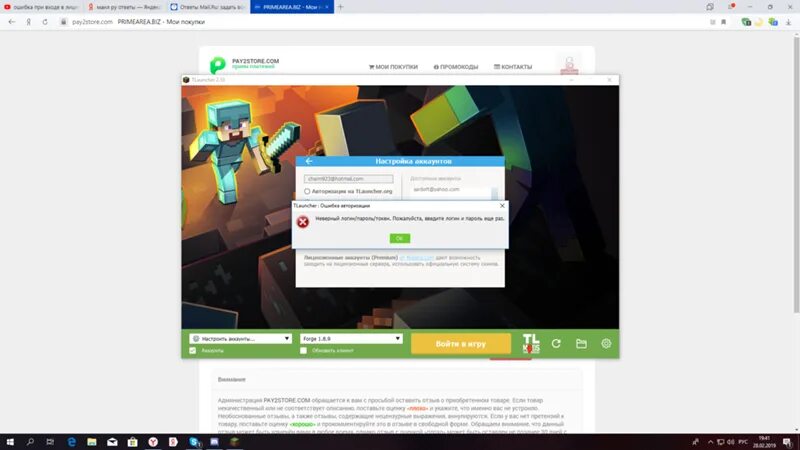Open Microsoft Store from the taskbar

tap(132, 442)
